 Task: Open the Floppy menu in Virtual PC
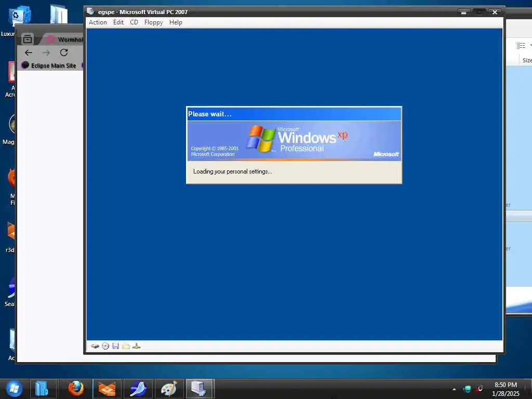153,22
